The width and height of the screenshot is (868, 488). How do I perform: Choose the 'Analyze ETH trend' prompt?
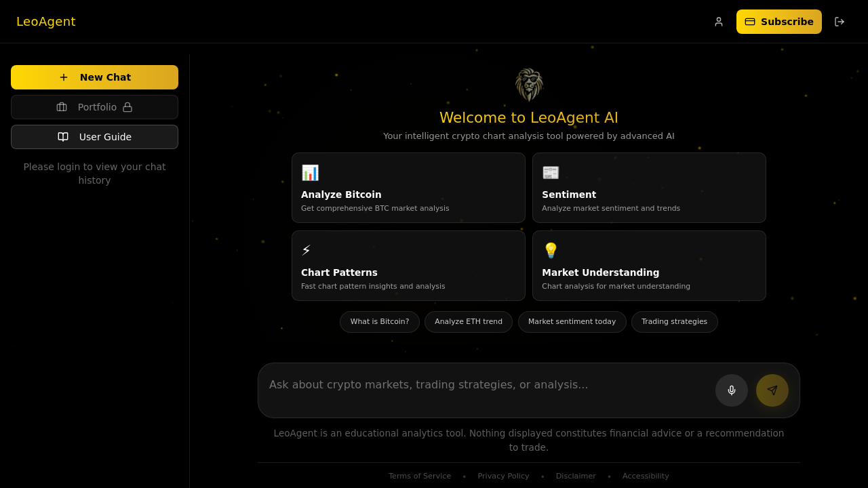[468, 321]
